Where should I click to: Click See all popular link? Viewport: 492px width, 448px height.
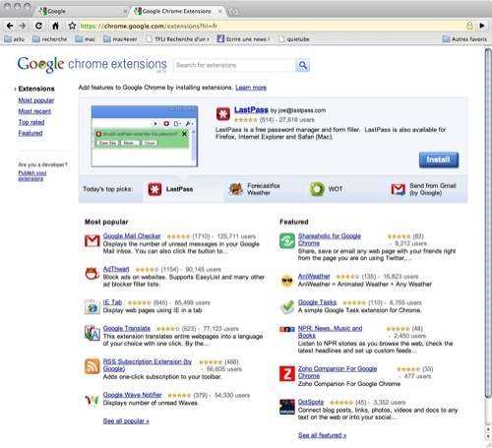126,420
